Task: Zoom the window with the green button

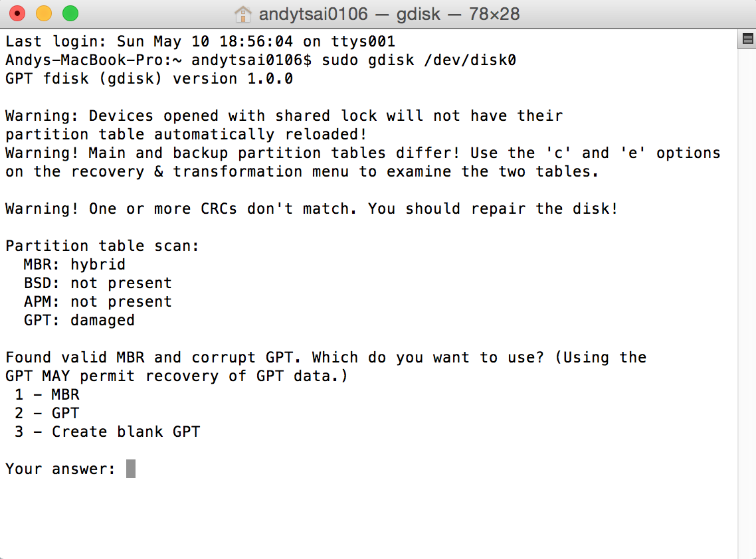Action: click(70, 13)
